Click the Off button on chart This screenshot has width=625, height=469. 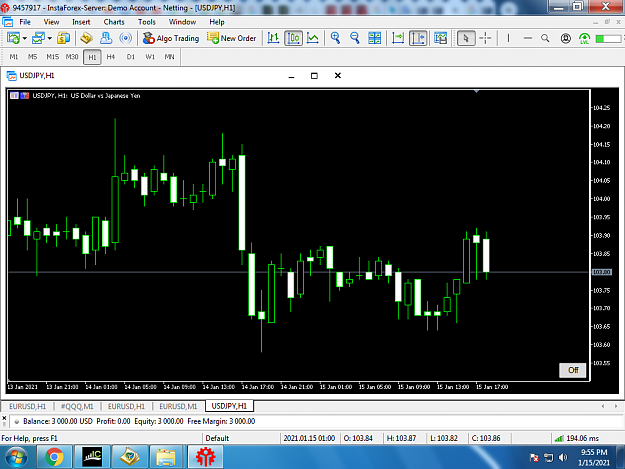[x=573, y=370]
